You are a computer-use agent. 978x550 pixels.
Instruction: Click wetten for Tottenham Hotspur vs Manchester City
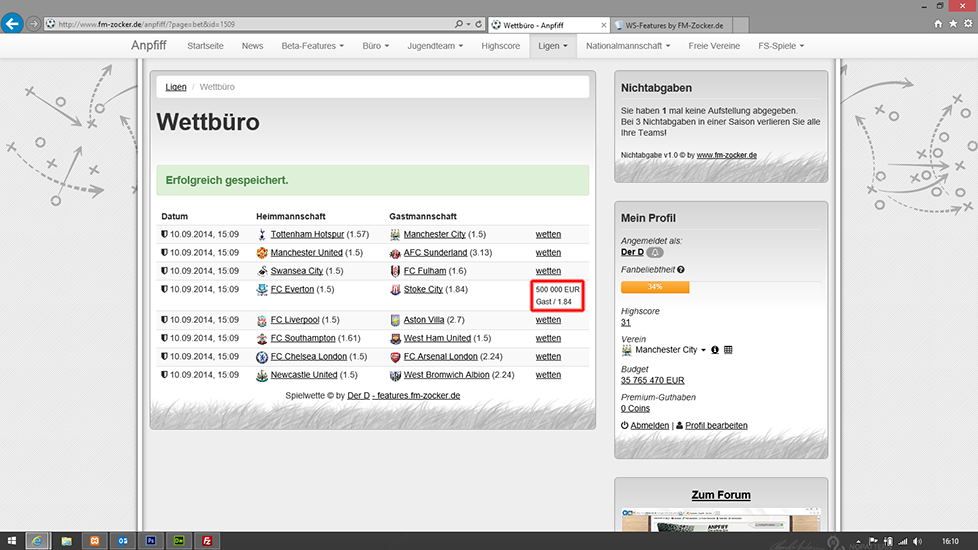pos(548,235)
